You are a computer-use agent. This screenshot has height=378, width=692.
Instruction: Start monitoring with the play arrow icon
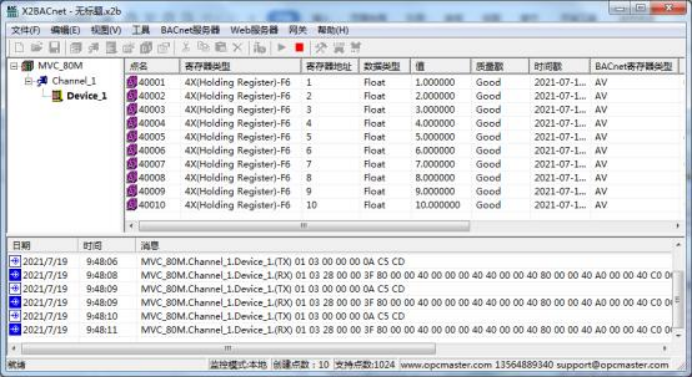click(281, 47)
